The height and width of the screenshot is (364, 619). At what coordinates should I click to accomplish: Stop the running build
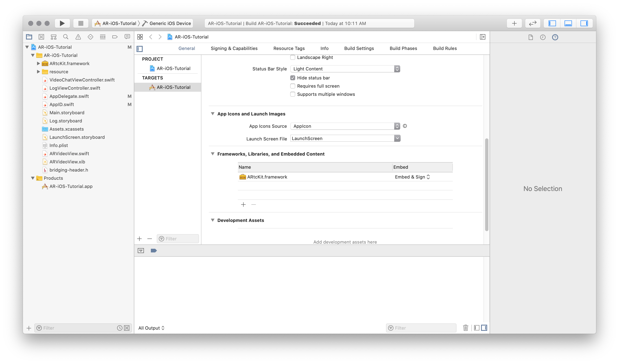(81, 23)
